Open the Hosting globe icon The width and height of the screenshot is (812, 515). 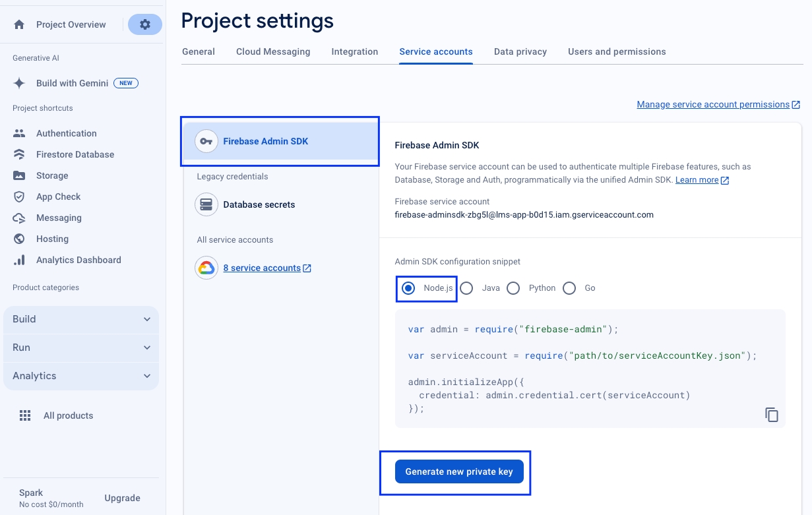pos(19,239)
